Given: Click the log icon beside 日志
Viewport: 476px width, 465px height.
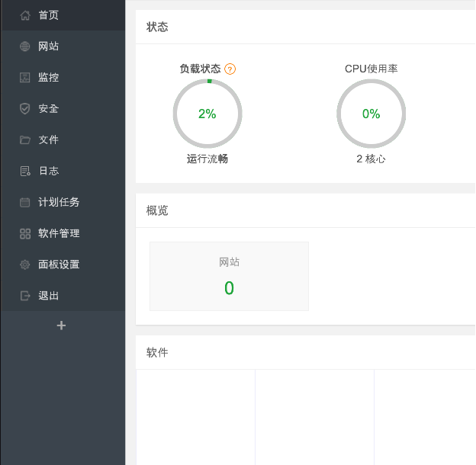Looking at the screenshot, I should [x=25, y=171].
